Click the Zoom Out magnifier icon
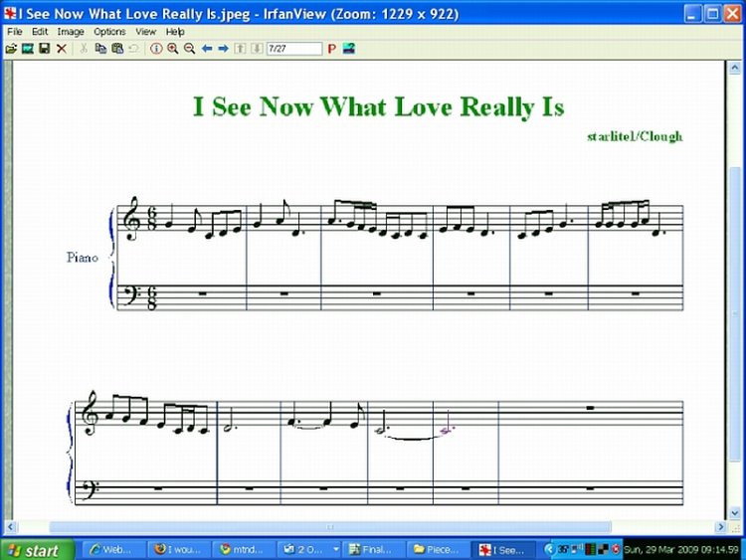The width and height of the screenshot is (746, 560). point(189,48)
